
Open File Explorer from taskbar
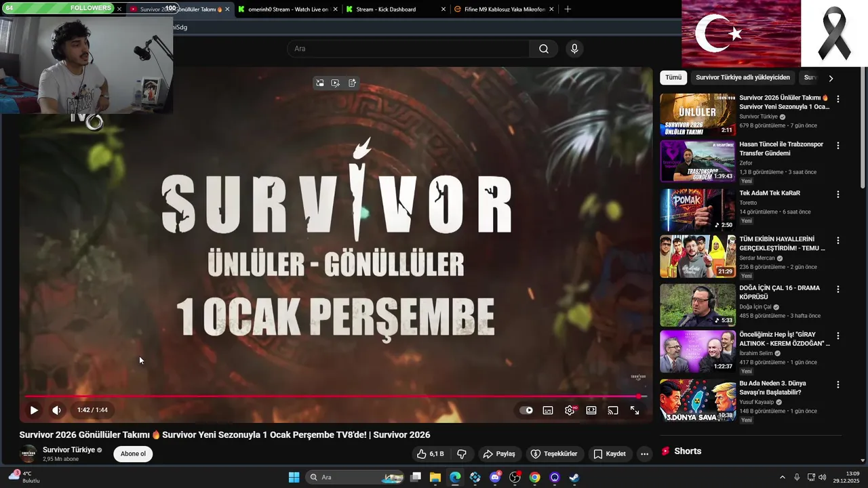pyautogui.click(x=435, y=477)
